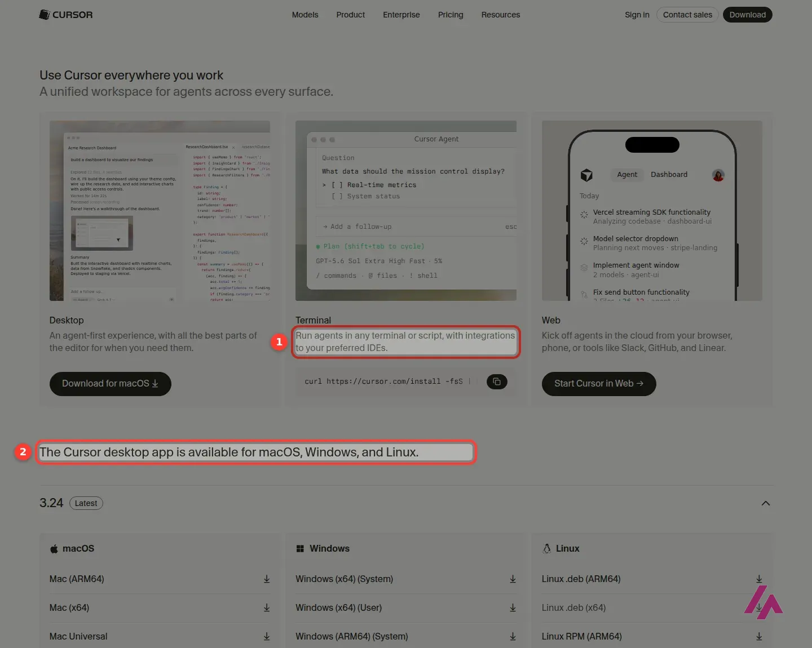Click the cube logo in phone preview
This screenshot has width=812, height=648.
click(x=586, y=175)
